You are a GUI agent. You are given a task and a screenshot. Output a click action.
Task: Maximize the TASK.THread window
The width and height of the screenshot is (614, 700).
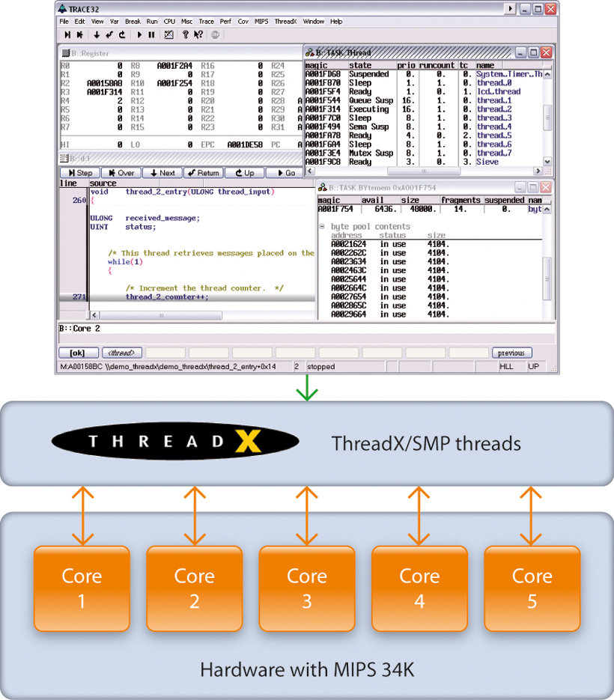pos(534,52)
